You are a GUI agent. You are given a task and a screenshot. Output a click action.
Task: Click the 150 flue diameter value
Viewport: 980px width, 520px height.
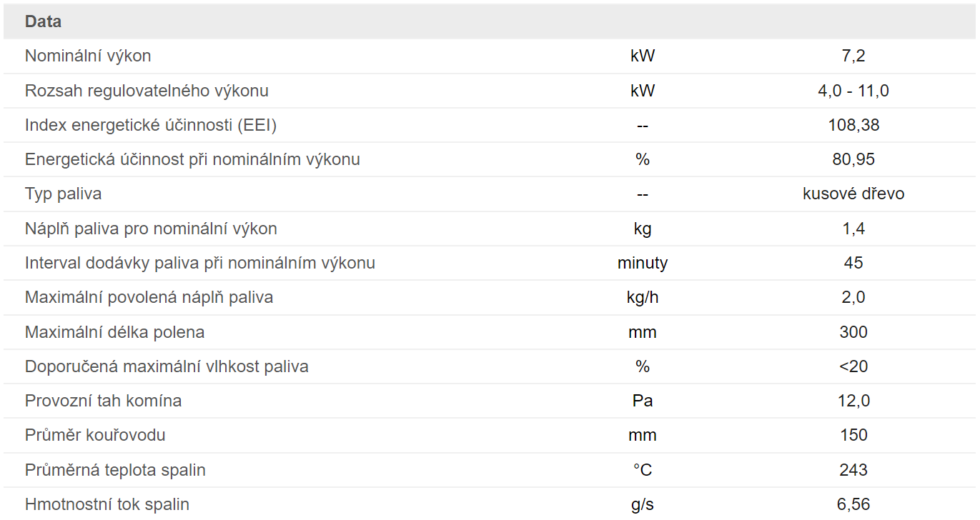point(853,435)
